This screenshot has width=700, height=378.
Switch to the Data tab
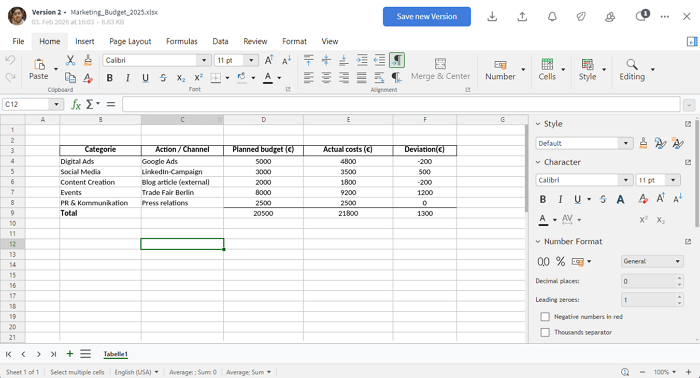[220, 42]
